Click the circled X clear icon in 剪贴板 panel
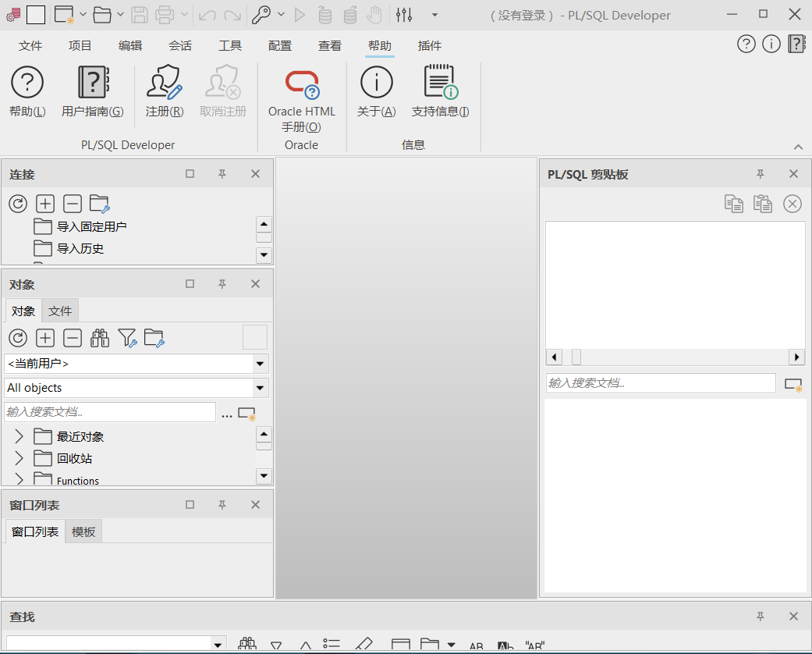812x654 pixels. point(792,204)
